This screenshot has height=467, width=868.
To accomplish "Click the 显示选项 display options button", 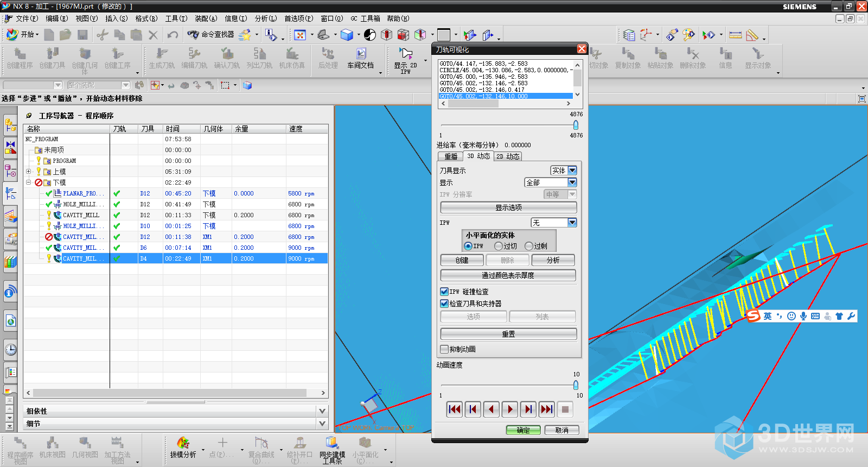I will pyautogui.click(x=508, y=207).
